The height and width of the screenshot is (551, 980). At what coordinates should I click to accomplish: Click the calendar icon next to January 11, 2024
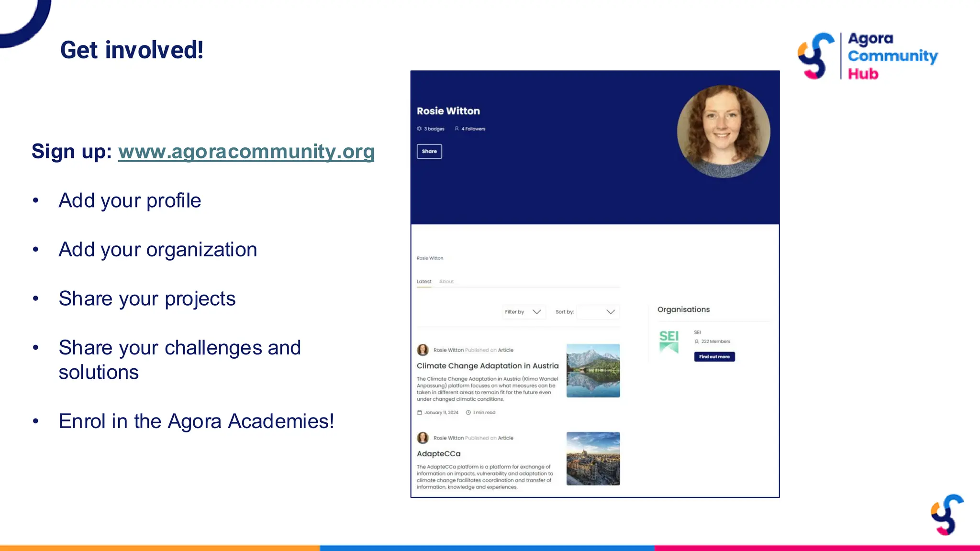click(x=420, y=412)
